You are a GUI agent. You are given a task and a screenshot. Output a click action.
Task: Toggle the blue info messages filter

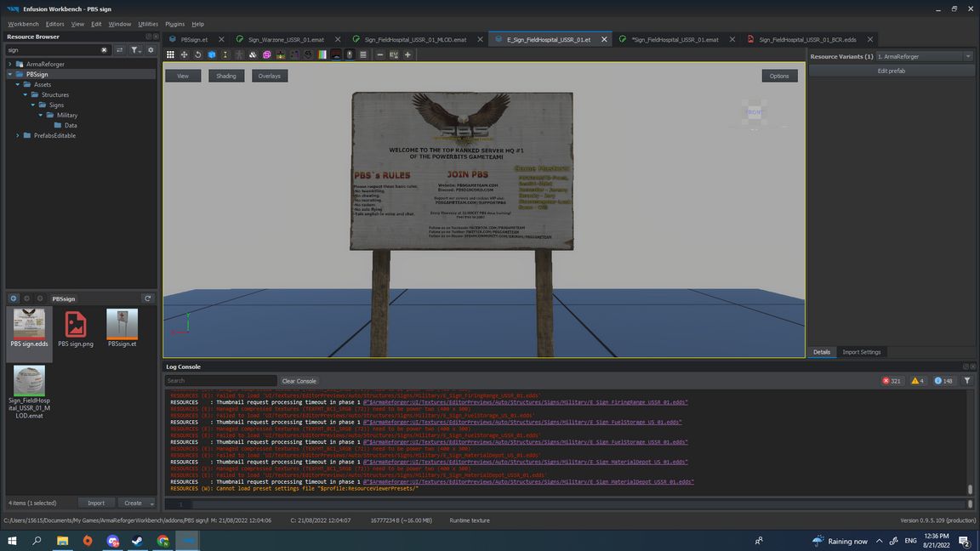point(943,381)
